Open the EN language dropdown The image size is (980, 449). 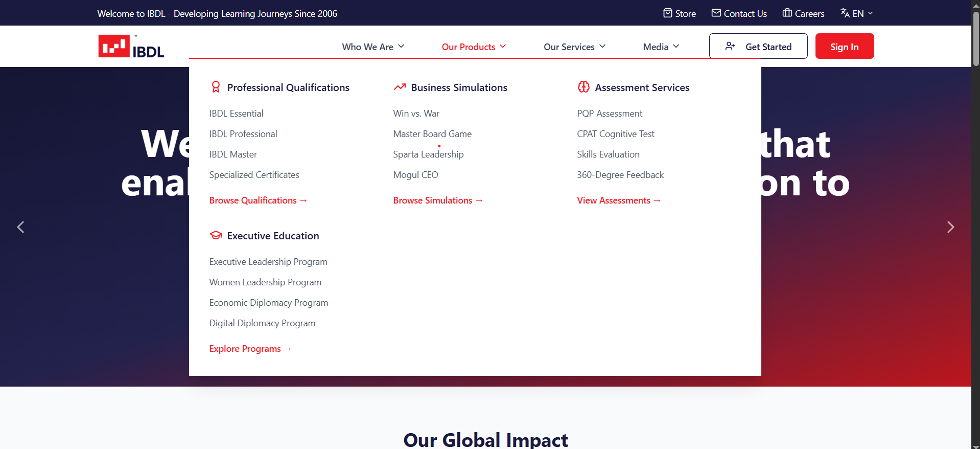[x=857, y=14]
